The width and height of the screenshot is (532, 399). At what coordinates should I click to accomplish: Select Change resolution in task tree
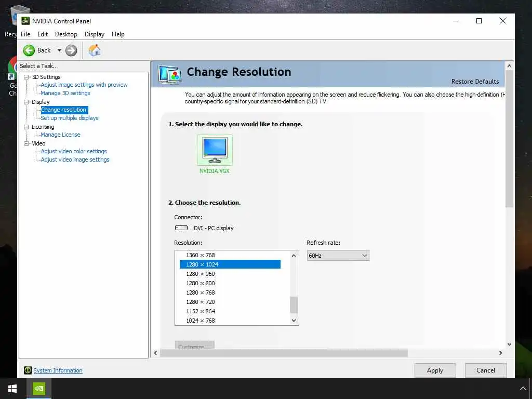tap(64, 110)
